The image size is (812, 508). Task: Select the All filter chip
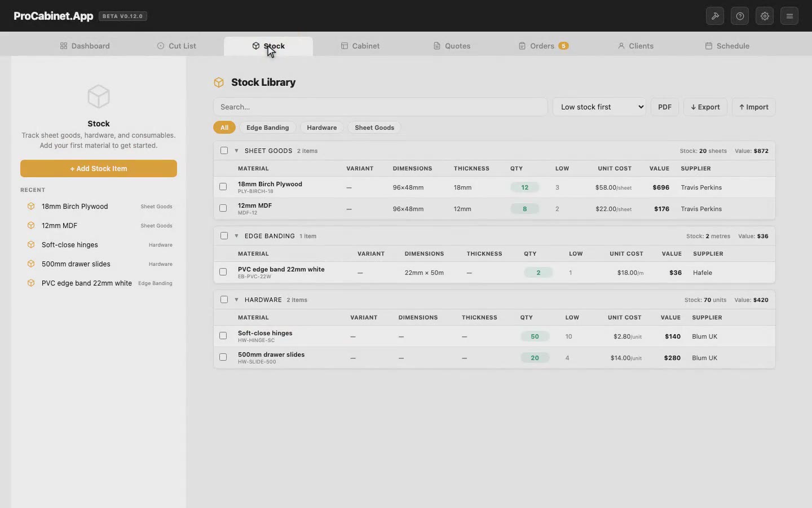click(x=224, y=128)
